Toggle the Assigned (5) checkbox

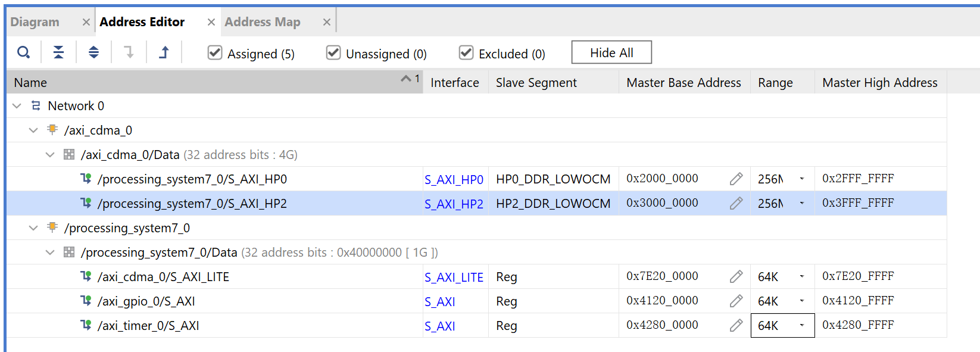215,52
